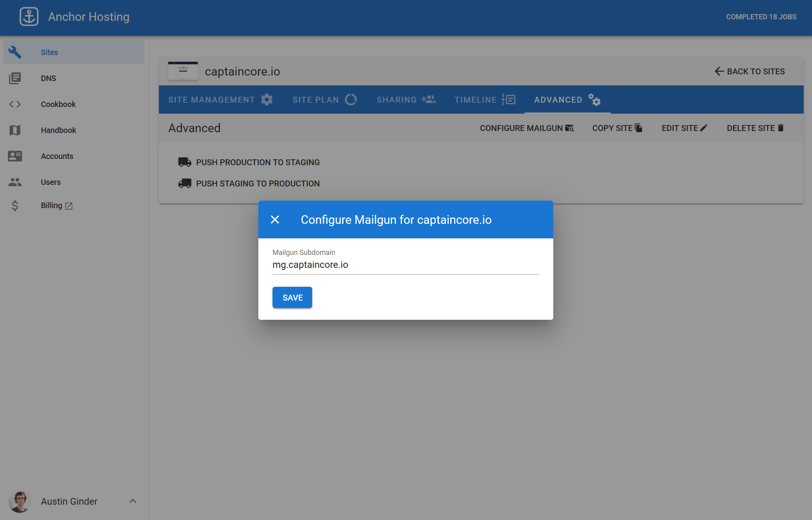Click the Cookbook code brackets icon
Screen dimensions: 812x520
pos(15,104)
